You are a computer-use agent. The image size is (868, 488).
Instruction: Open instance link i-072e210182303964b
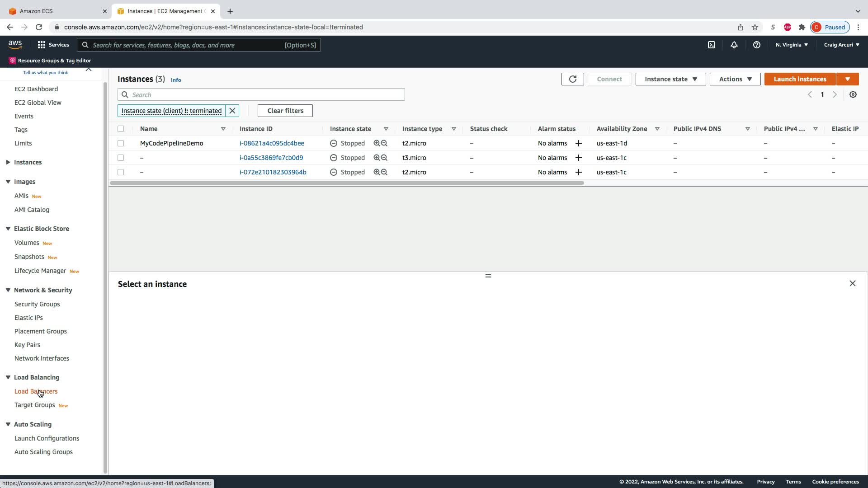pos(273,172)
